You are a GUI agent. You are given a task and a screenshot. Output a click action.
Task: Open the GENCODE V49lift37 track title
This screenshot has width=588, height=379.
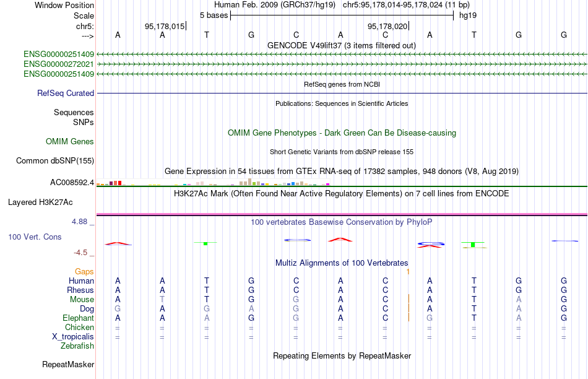tap(341, 45)
